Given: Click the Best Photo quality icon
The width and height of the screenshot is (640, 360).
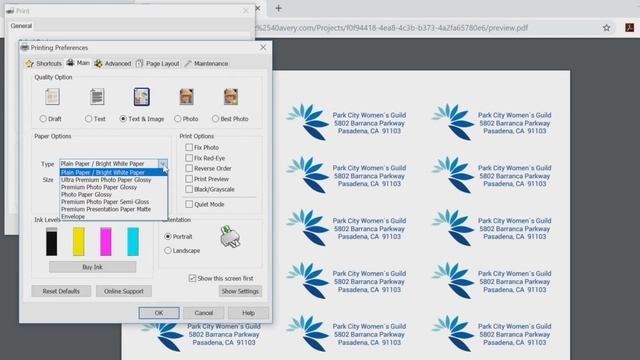Looking at the screenshot, I should [x=231, y=97].
